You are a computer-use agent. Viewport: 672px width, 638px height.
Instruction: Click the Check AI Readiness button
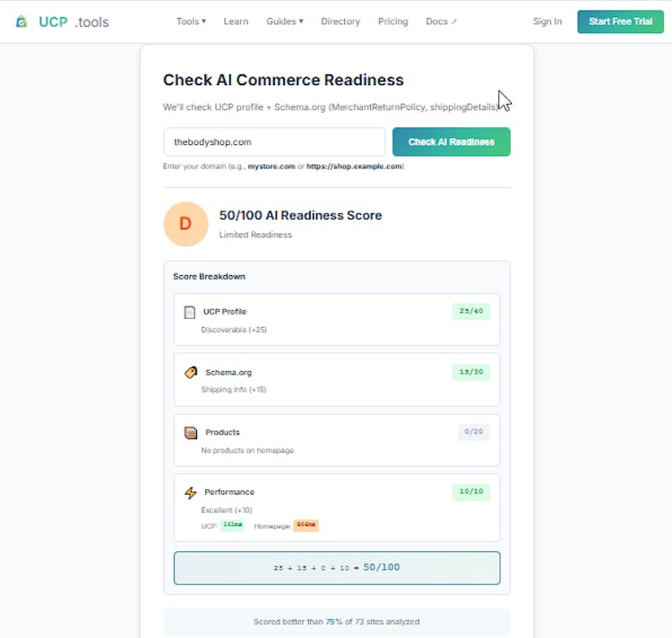[x=451, y=142]
